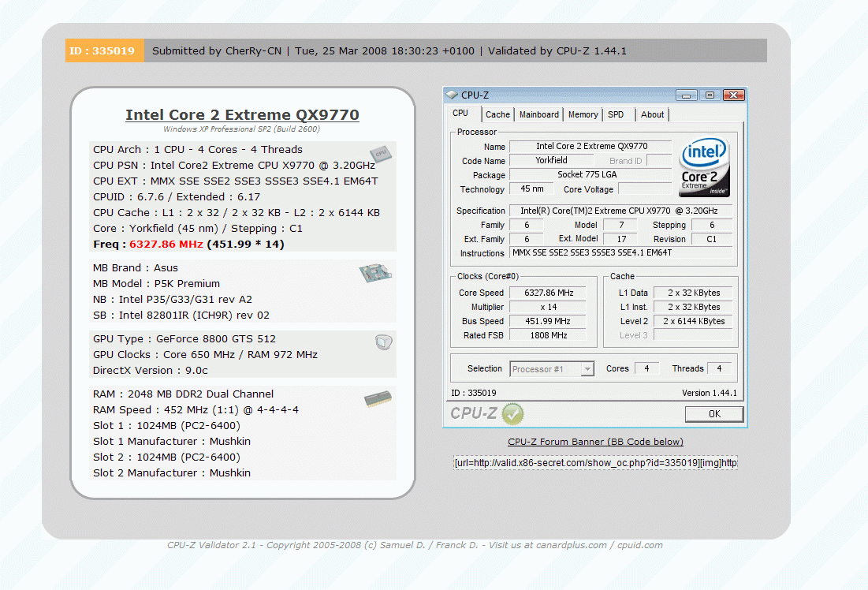This screenshot has width=868, height=590.
Task: Click the Specification field value
Action: point(620,211)
